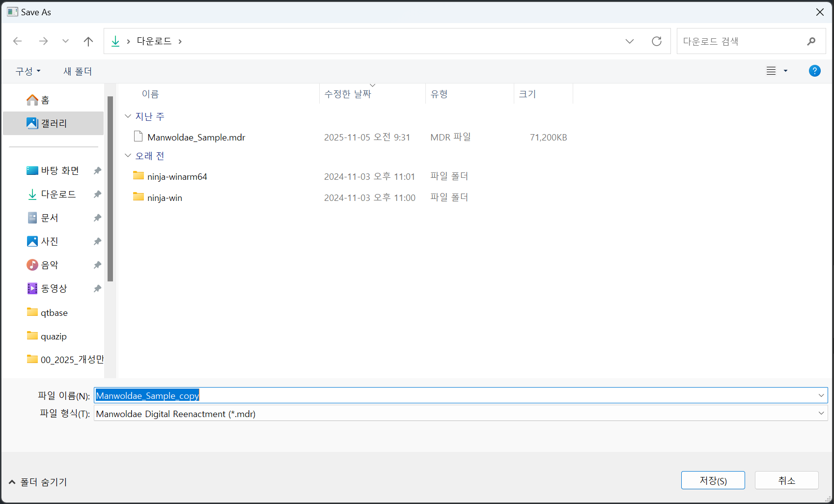The height and width of the screenshot is (504, 834).
Task: Toggle 폴더 숨기기 to hide folders
Action: (38, 482)
